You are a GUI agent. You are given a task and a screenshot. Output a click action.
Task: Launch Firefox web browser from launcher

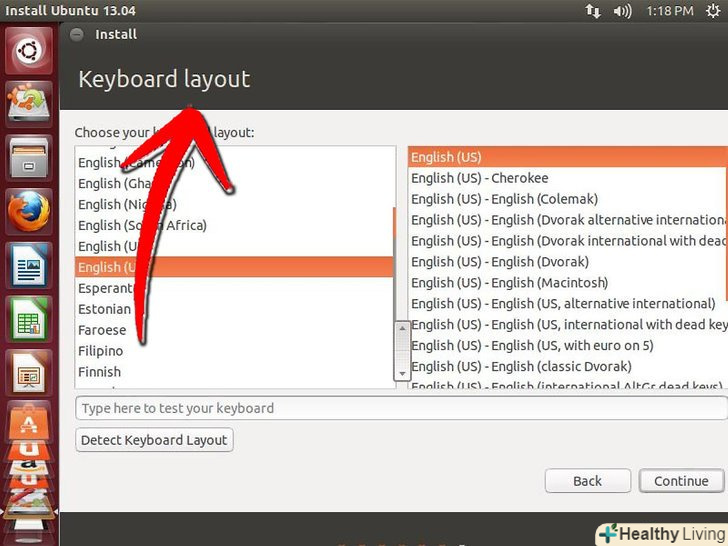[x=29, y=211]
